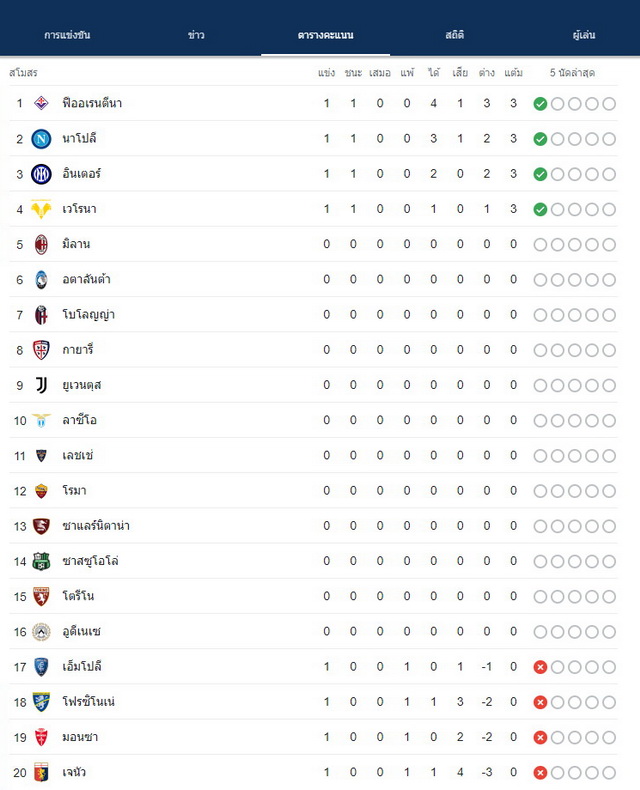Click the Roma club crest
Viewport: 640px width, 790px height.
pyautogui.click(x=41, y=491)
